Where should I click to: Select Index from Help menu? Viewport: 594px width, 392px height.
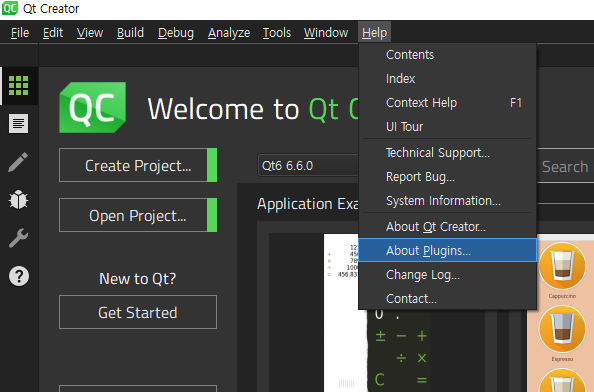point(447,79)
